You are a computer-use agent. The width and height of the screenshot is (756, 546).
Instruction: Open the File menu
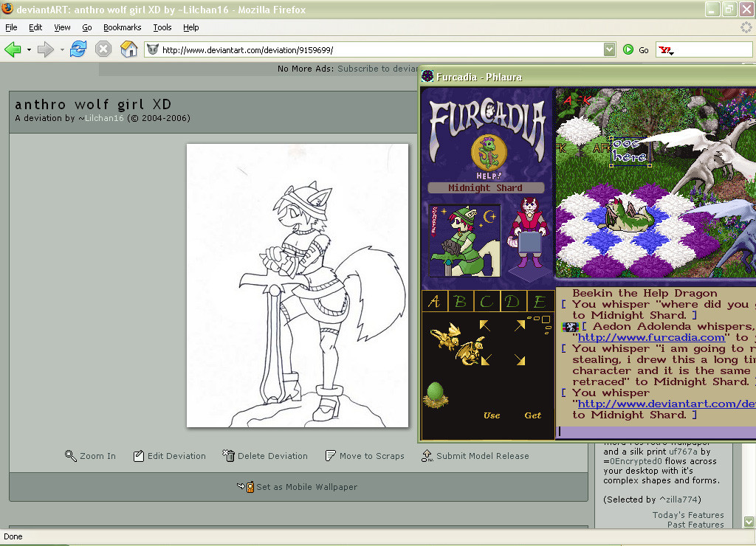(x=11, y=27)
